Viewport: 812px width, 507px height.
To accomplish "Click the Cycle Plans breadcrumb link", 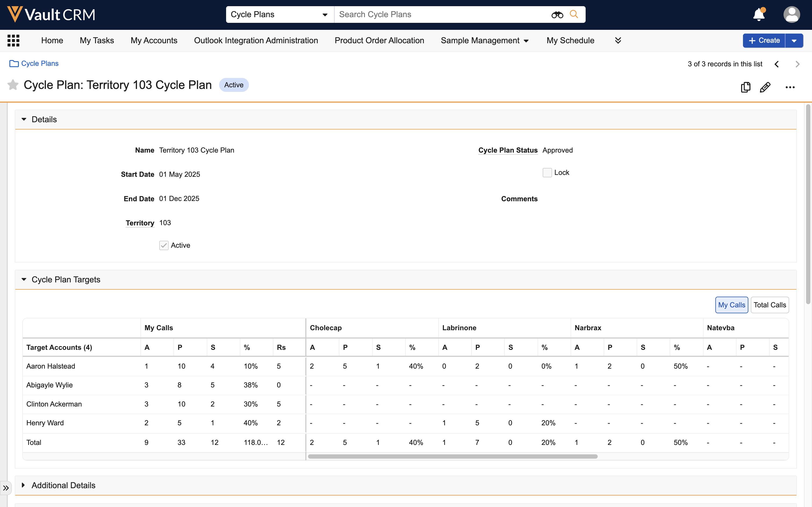I will [x=39, y=63].
